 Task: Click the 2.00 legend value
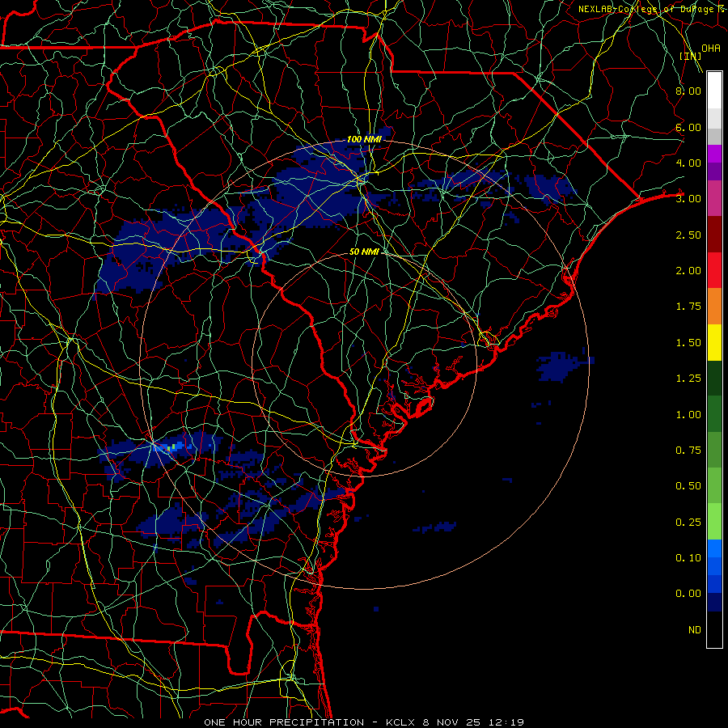(x=688, y=271)
